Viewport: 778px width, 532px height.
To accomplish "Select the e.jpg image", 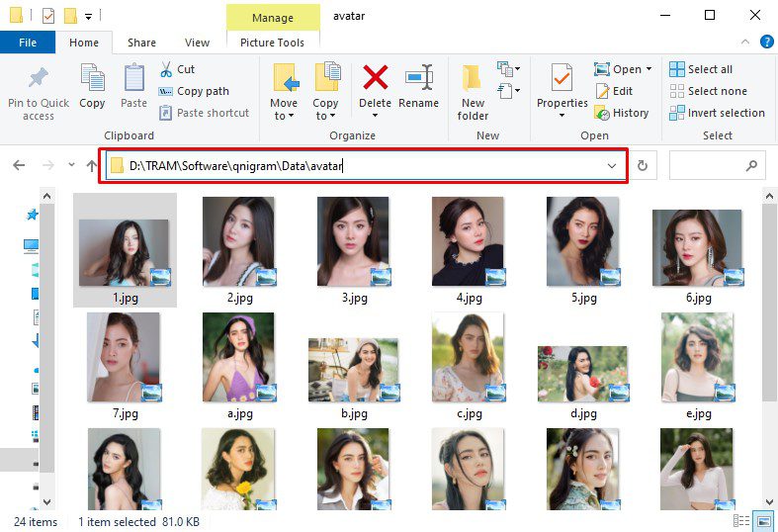I will click(698, 366).
